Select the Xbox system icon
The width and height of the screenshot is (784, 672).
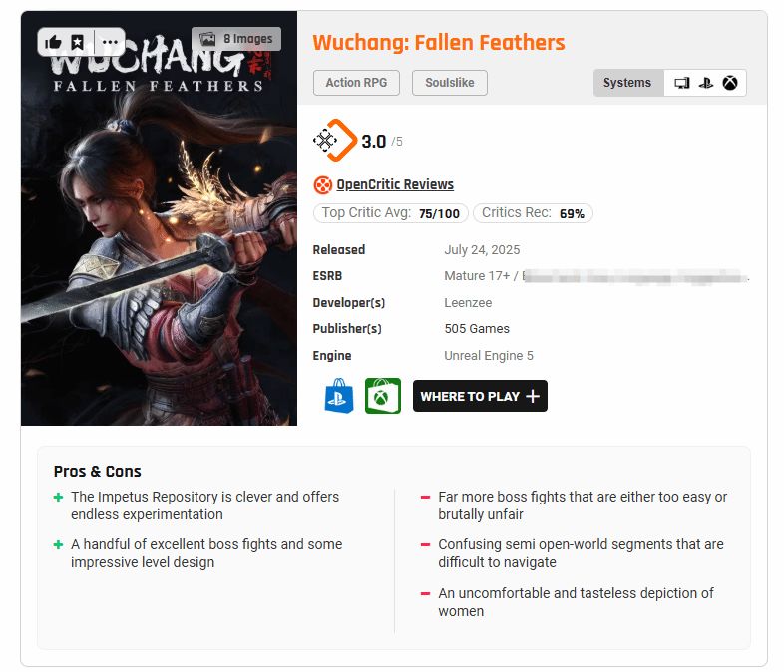click(x=730, y=83)
